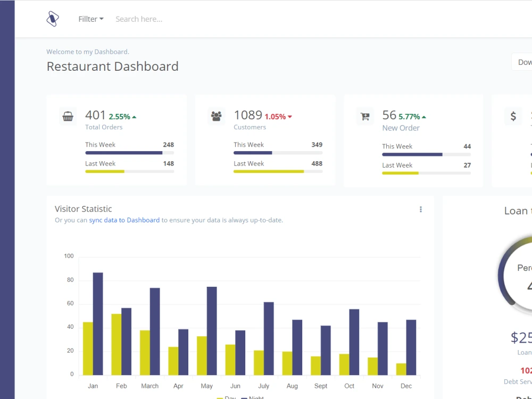This screenshot has width=532, height=399.
Task: Click the Dec Day bar in chart
Action: pos(401,369)
